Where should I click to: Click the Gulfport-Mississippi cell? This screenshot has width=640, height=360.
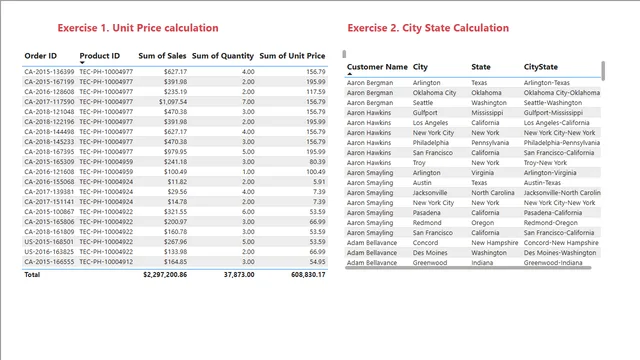point(553,113)
